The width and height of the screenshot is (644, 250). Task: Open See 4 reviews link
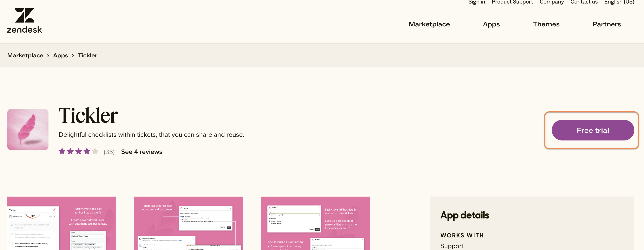(x=142, y=152)
